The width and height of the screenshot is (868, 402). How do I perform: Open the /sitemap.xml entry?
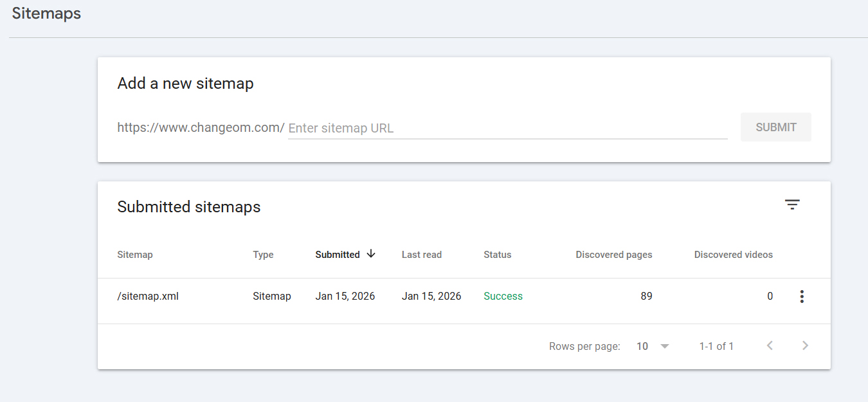(148, 296)
